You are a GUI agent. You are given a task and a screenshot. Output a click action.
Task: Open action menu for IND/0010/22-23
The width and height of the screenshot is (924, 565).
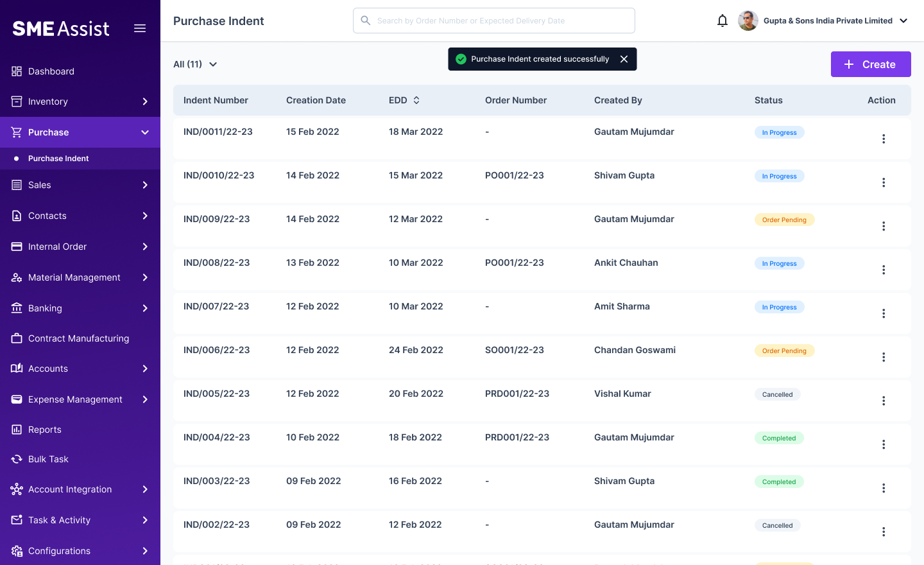coord(884,182)
